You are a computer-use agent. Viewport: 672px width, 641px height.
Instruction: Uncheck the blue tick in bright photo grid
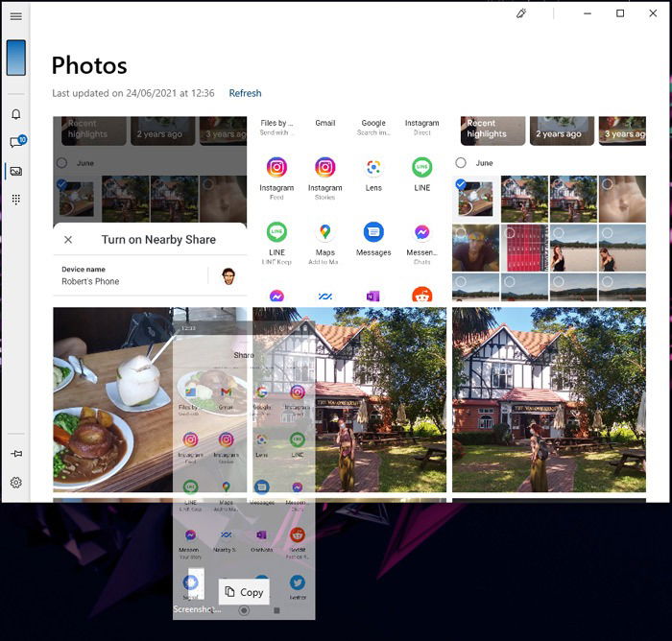(x=461, y=184)
